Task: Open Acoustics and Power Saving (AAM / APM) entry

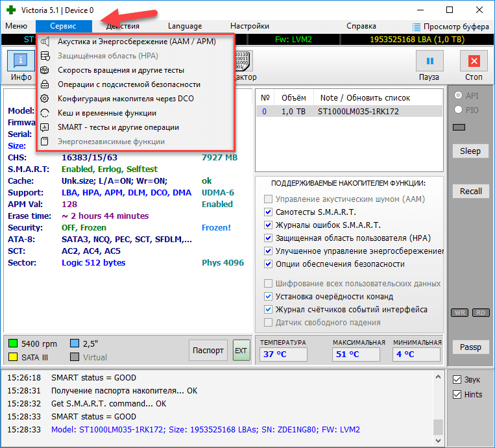Action: (x=136, y=42)
